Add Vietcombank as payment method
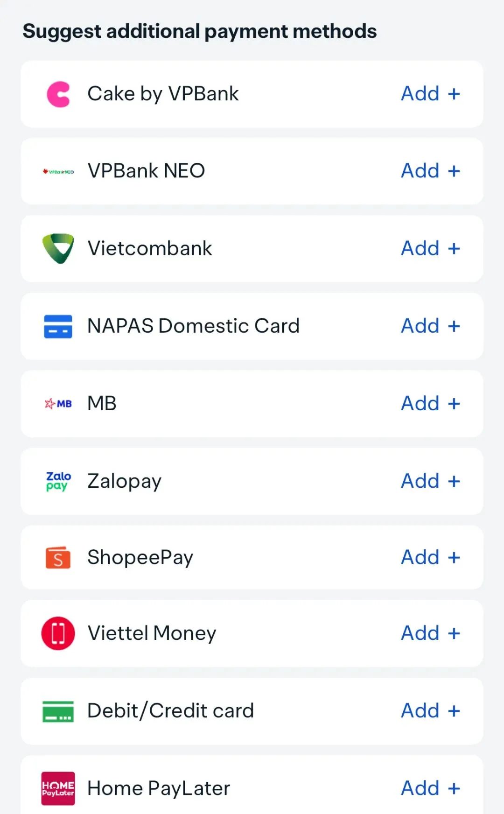Screen dimensions: 504x814 pyautogui.click(x=431, y=248)
